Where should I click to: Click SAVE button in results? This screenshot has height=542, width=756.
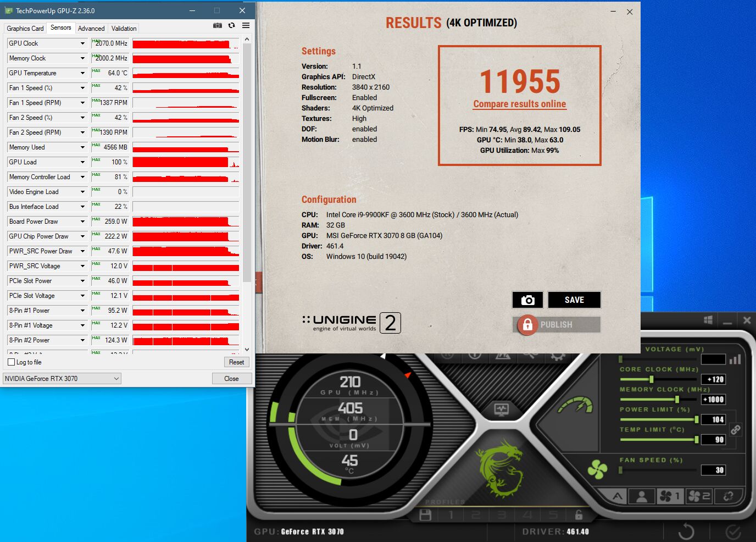coord(574,300)
